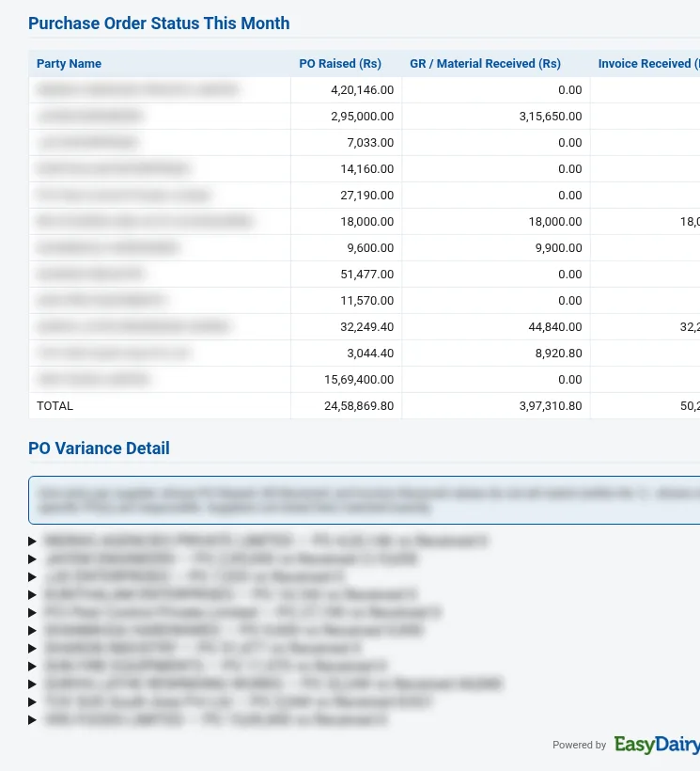Click the GR value 8,920.80

(x=558, y=353)
